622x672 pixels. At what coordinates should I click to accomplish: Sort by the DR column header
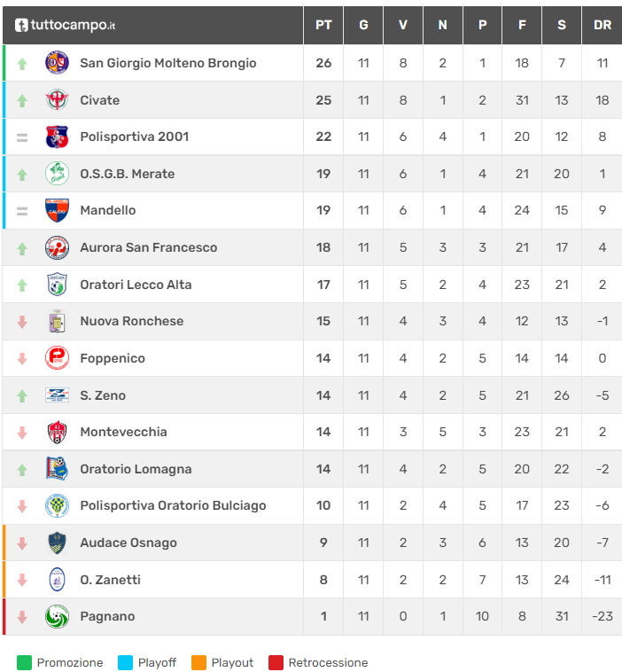coord(603,25)
